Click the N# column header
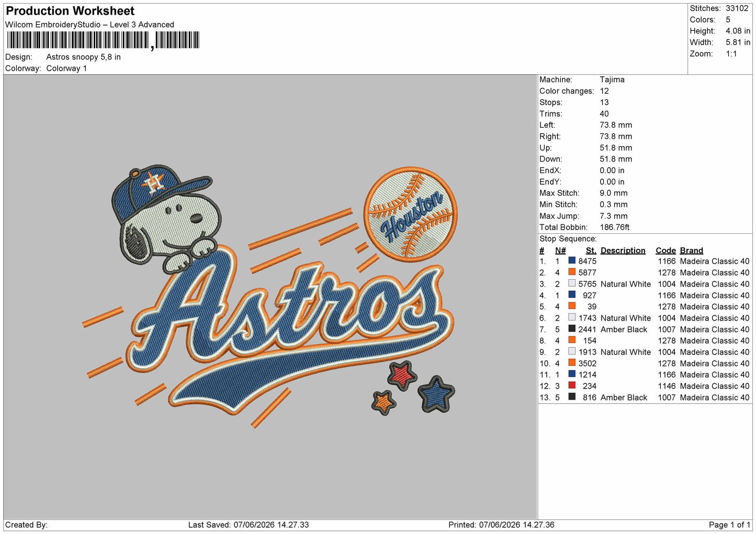This screenshot has width=756, height=534. (x=560, y=251)
